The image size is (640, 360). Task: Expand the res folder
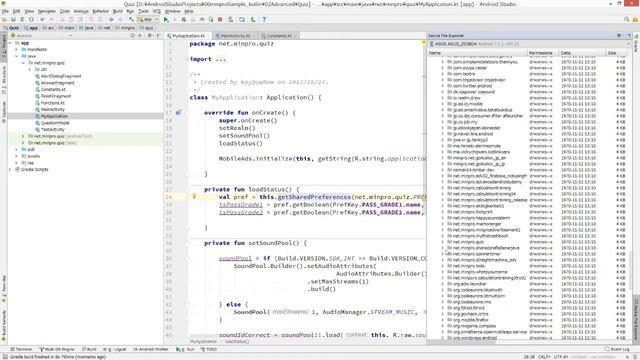click(16, 162)
